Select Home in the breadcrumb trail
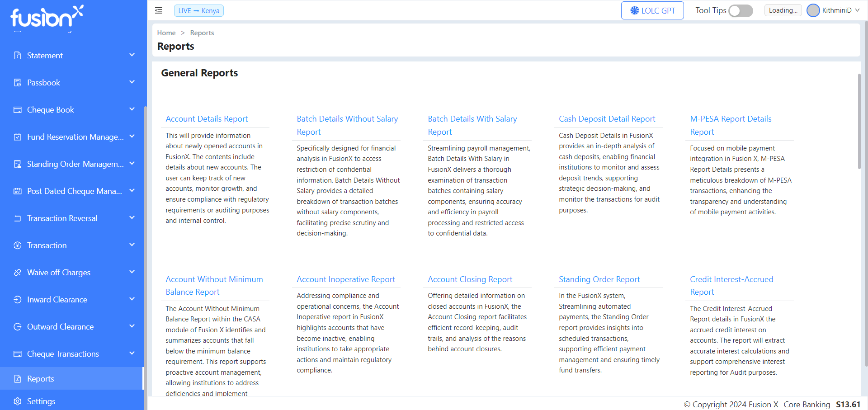This screenshot has width=868, height=410. (166, 33)
